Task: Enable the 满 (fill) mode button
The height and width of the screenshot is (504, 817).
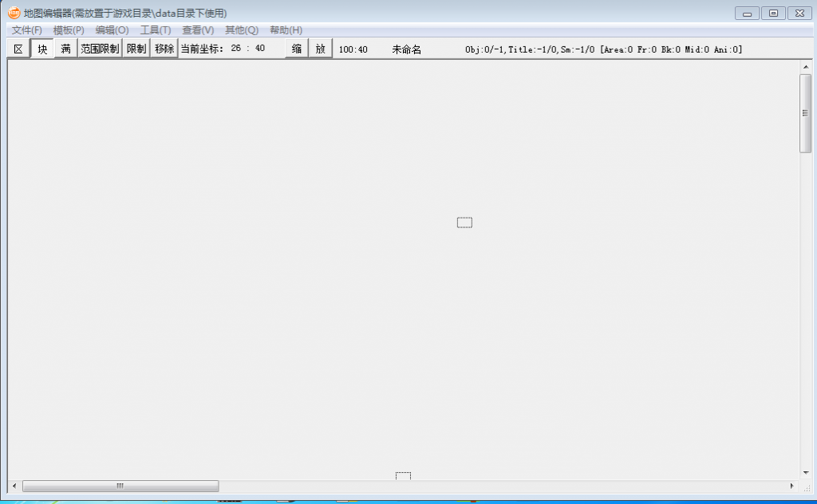Action: 65,49
